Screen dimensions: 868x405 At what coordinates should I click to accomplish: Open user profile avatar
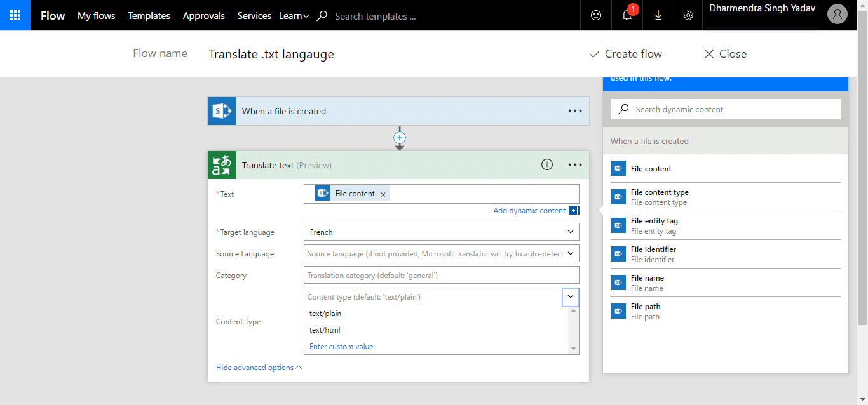(837, 15)
